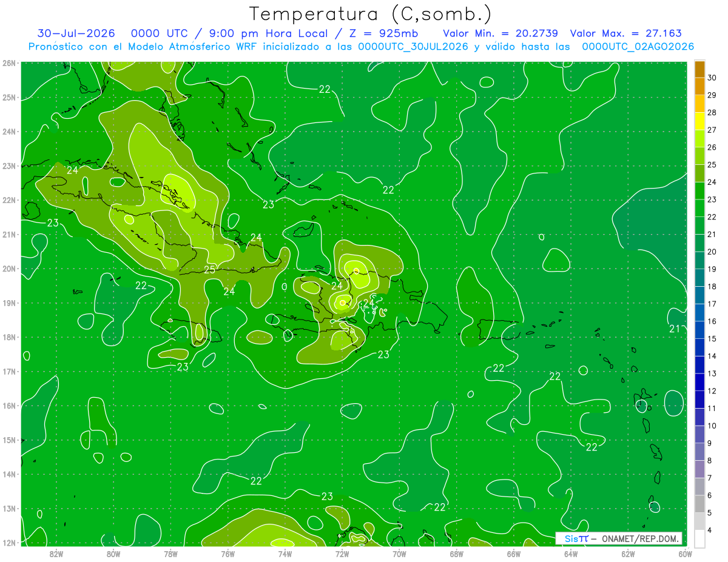This screenshot has height=562, width=728.
Task: Click the colorbar label "10"
Action: [712, 426]
